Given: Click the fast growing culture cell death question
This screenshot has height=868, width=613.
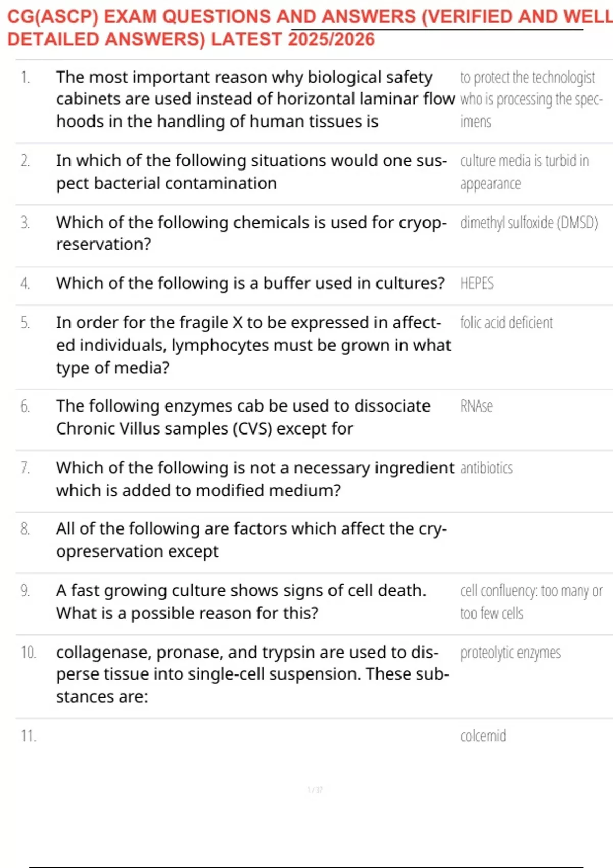Looking at the screenshot, I should 240,601.
